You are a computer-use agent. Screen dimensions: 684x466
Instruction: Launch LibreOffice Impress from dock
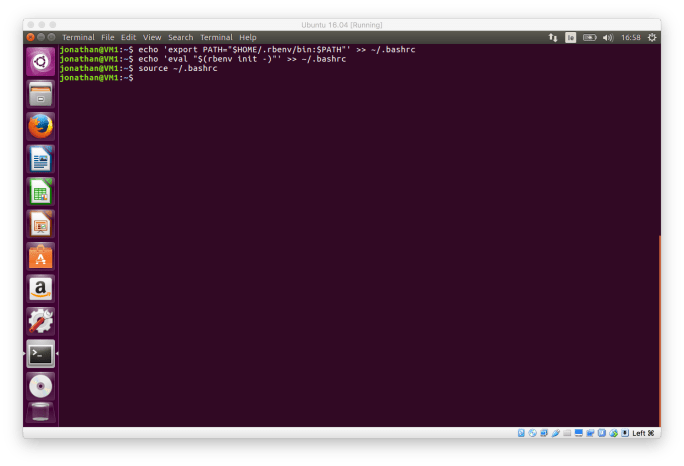[x=40, y=224]
